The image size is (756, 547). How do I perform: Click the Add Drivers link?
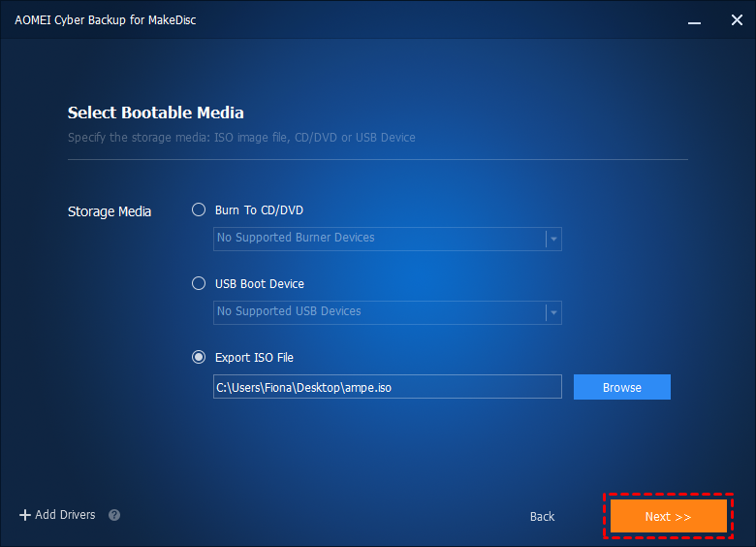[65, 515]
